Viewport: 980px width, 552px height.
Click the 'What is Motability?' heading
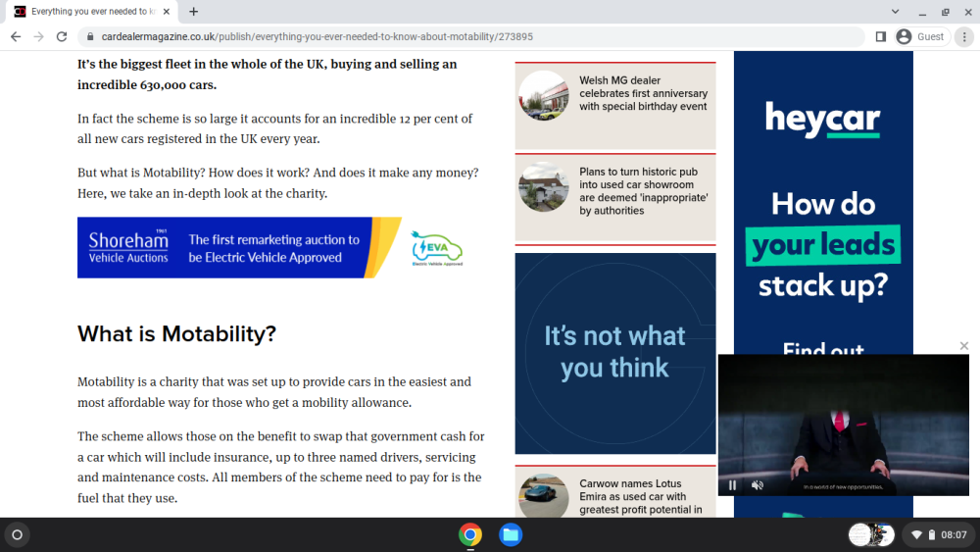point(176,333)
